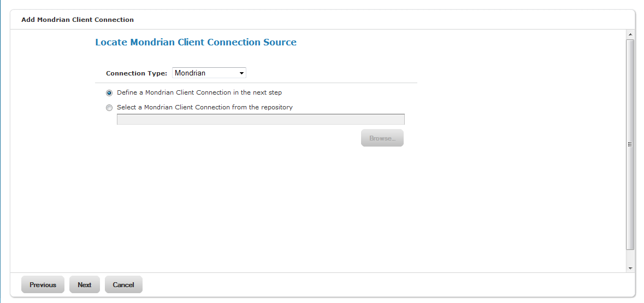Viewport: 644px width, 303px height.
Task: Click the 'Locate Mondrian Client Connection Source' heading
Action: pyautogui.click(x=196, y=42)
